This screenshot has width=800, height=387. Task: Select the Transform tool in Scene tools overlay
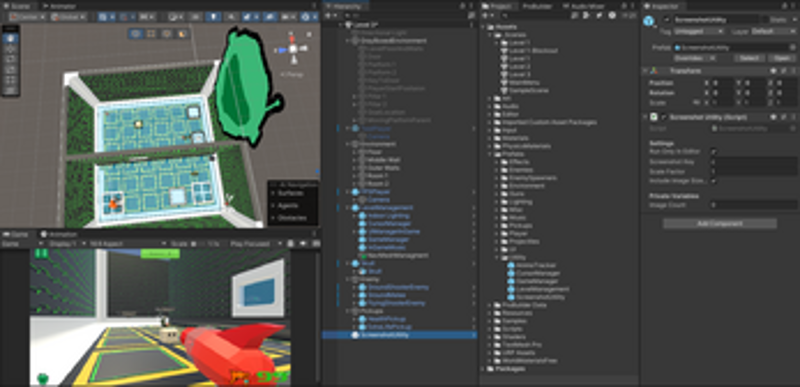10,90
